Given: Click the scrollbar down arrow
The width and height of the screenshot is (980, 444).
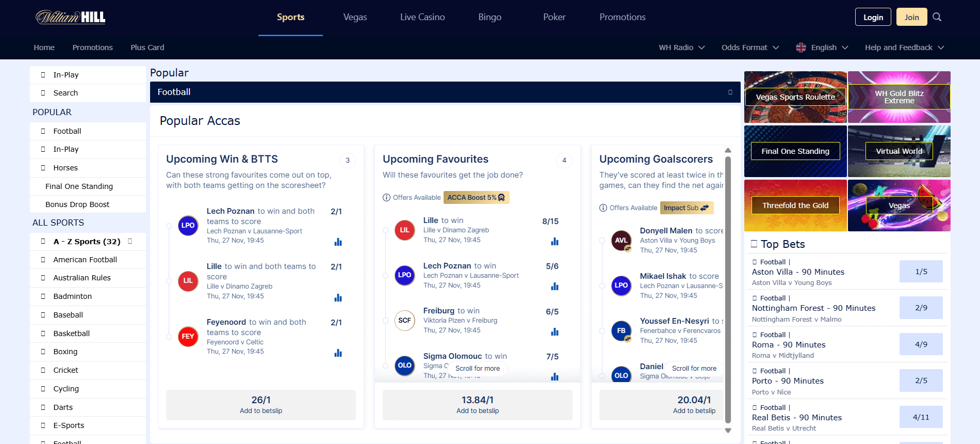Looking at the screenshot, I should [x=728, y=431].
